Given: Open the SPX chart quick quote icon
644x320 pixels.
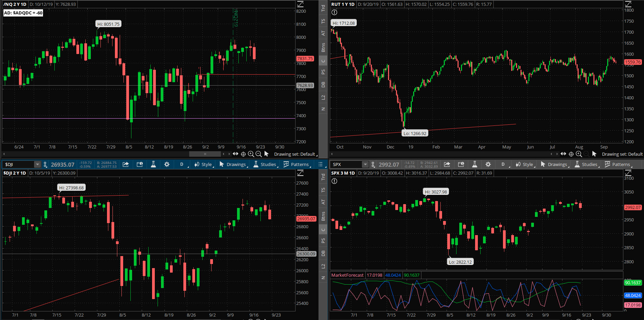Looking at the screenshot, I should pyautogui.click(x=461, y=164).
